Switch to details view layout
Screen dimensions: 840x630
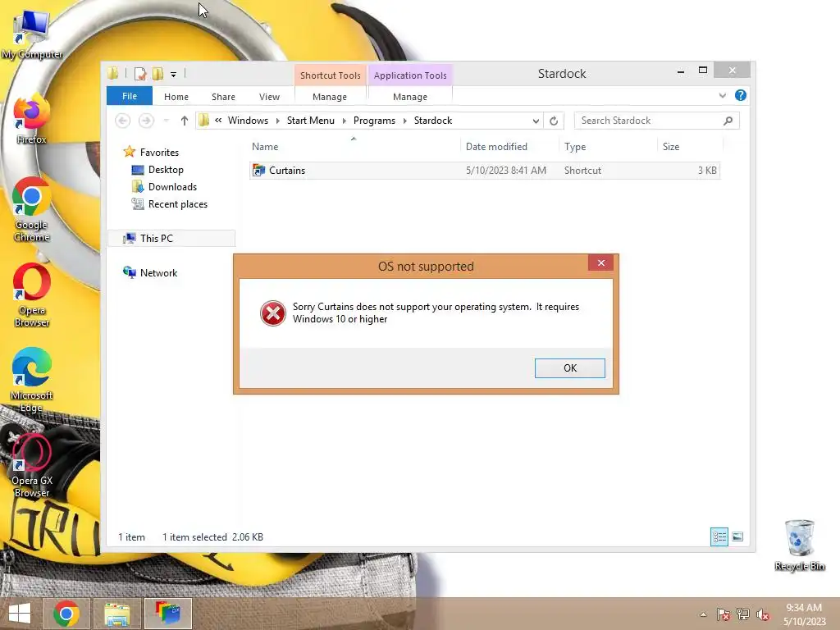coord(719,536)
